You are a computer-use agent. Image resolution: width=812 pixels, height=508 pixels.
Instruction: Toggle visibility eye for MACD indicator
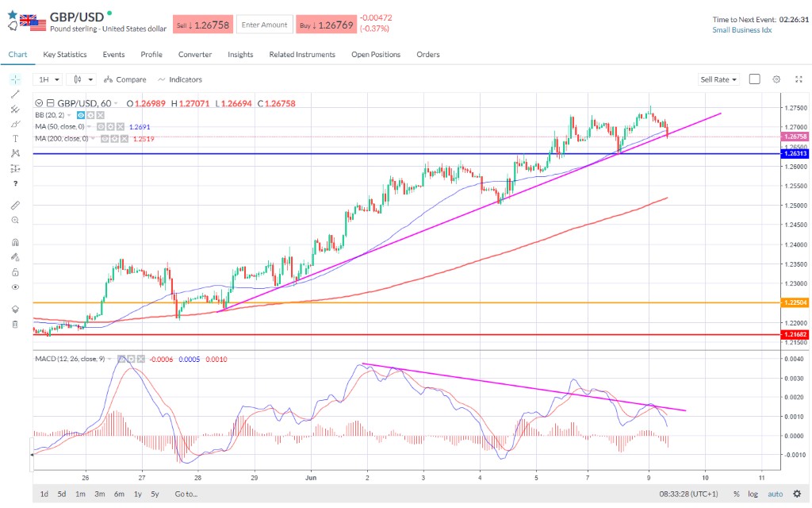tap(121, 359)
